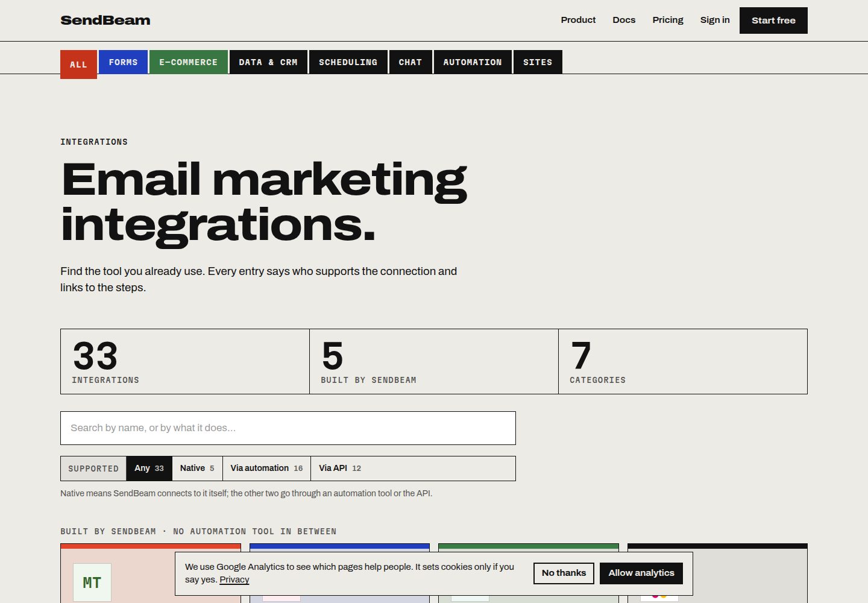868x603 pixels.
Task: Open the CHAT category tab
Action: [x=410, y=62]
